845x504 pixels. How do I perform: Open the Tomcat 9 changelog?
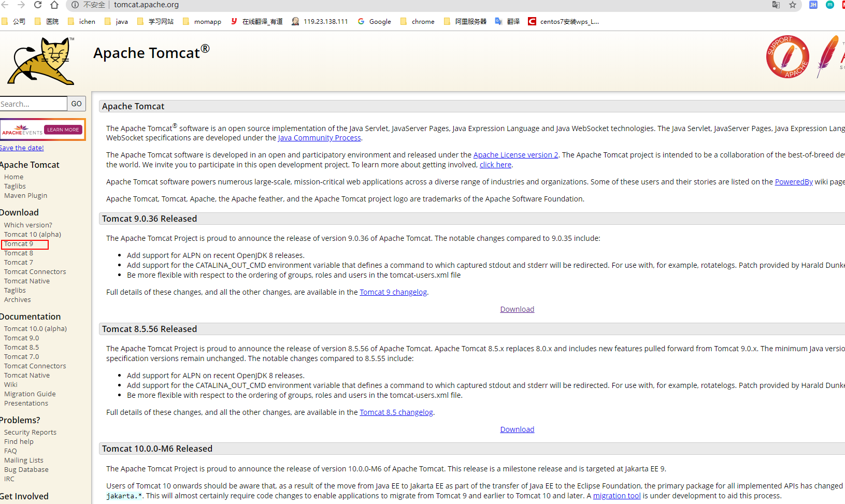tap(393, 292)
